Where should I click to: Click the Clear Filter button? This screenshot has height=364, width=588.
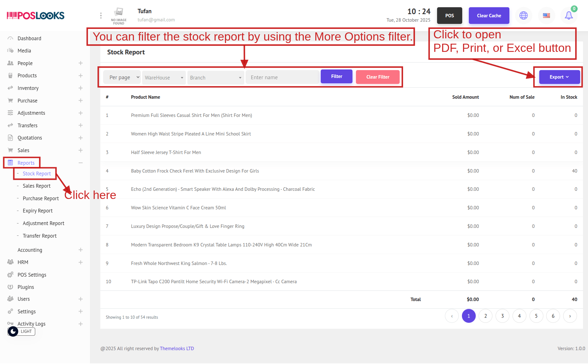(x=377, y=77)
